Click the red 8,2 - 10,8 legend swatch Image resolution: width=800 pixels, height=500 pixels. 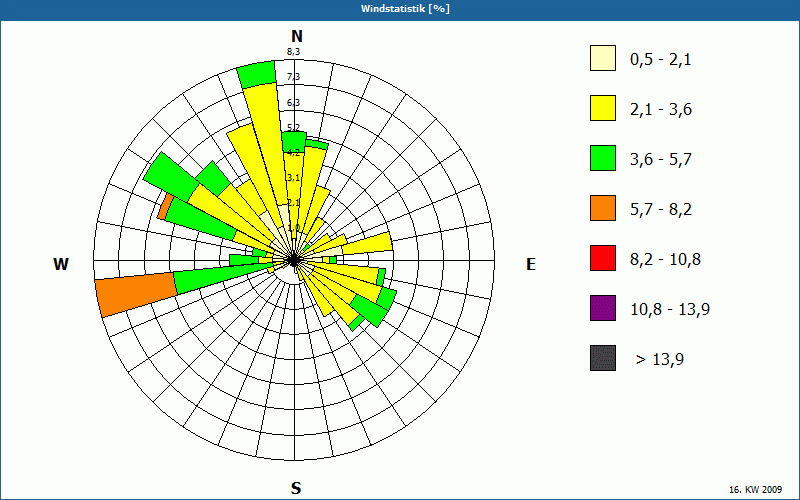[x=603, y=258]
